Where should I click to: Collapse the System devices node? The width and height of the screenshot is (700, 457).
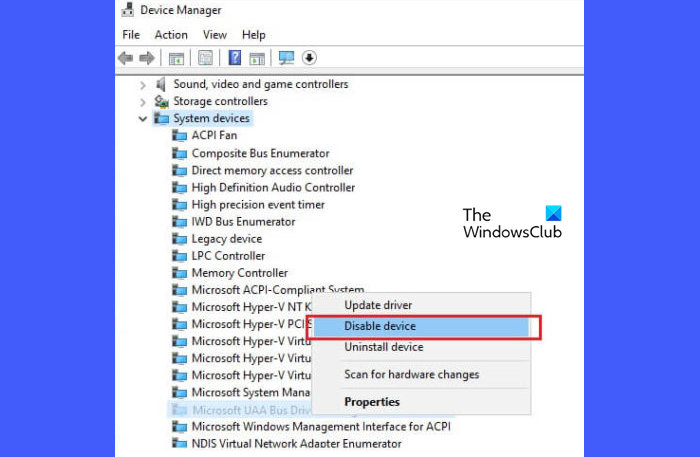[x=143, y=119]
